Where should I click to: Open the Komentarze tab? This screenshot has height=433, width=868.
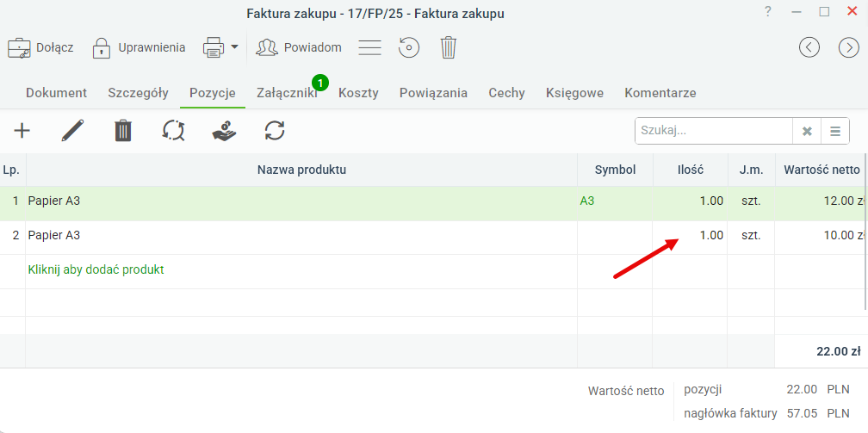click(x=660, y=93)
